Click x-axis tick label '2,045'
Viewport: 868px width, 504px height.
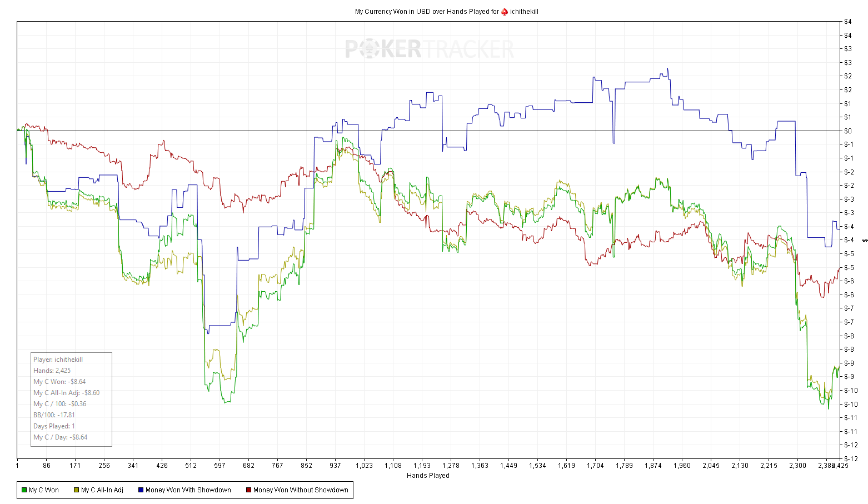click(711, 466)
